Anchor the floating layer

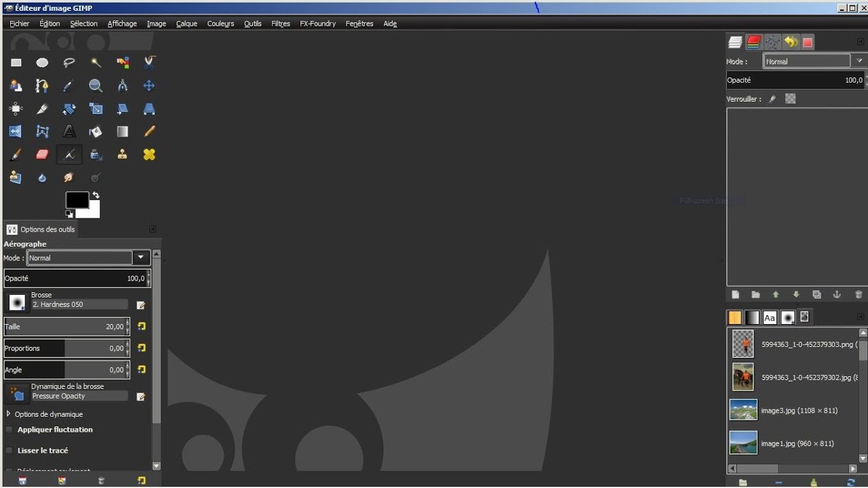(x=837, y=295)
